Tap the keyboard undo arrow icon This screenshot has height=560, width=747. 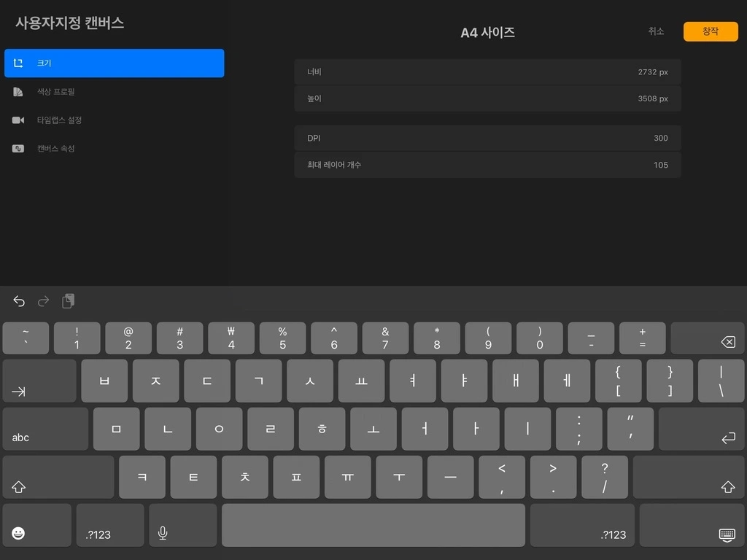(x=19, y=301)
